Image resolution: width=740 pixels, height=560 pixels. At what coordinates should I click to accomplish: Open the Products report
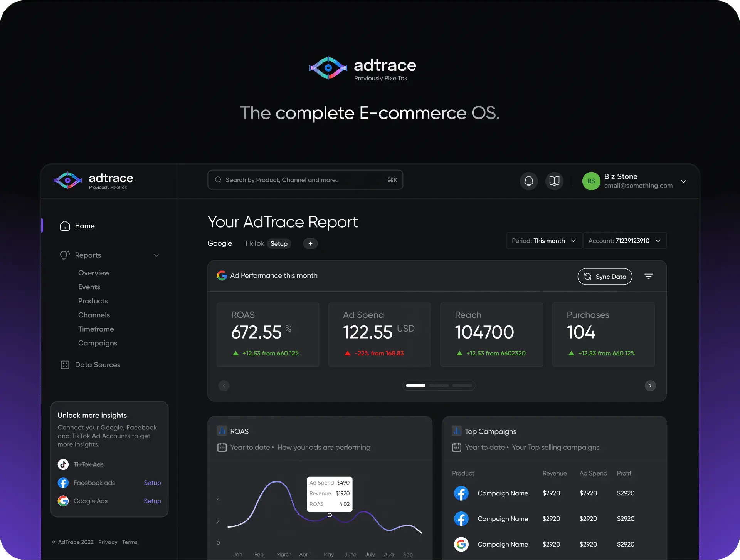coord(93,301)
